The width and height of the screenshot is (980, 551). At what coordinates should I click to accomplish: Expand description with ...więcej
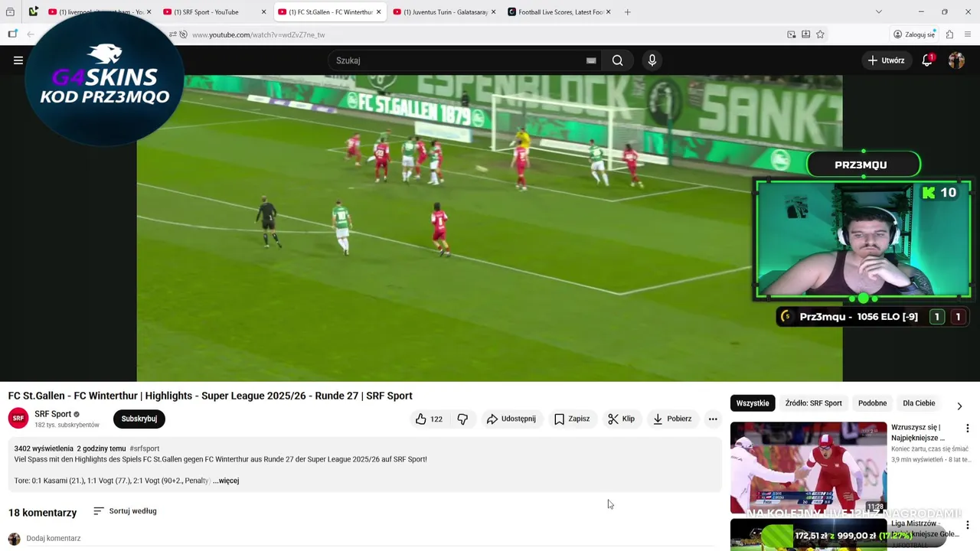coord(226,481)
